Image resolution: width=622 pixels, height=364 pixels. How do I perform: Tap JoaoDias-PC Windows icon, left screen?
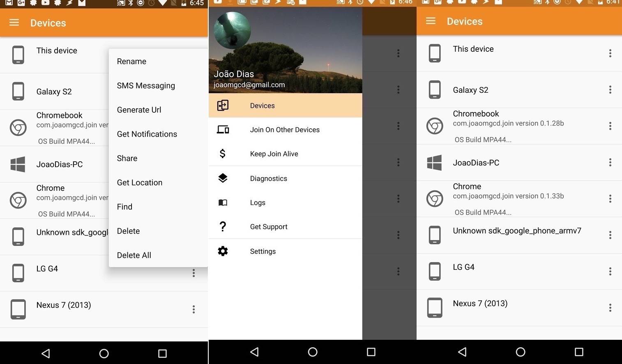tap(18, 164)
